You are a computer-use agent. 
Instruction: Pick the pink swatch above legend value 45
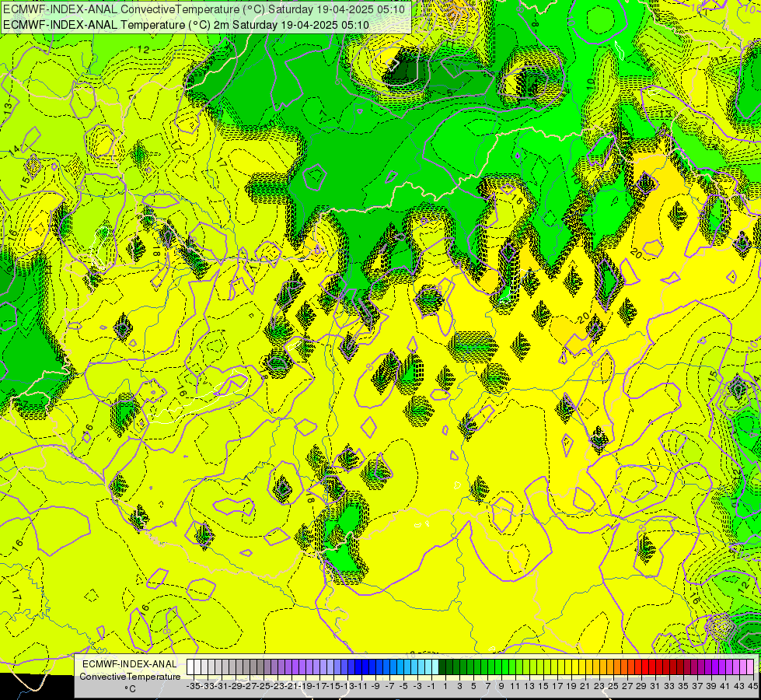pyautogui.click(x=750, y=667)
